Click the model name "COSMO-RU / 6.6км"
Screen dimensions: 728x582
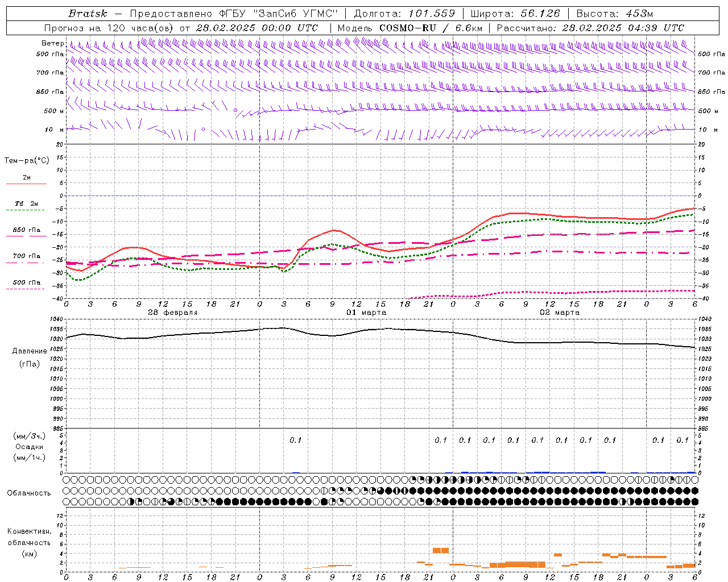(431, 28)
